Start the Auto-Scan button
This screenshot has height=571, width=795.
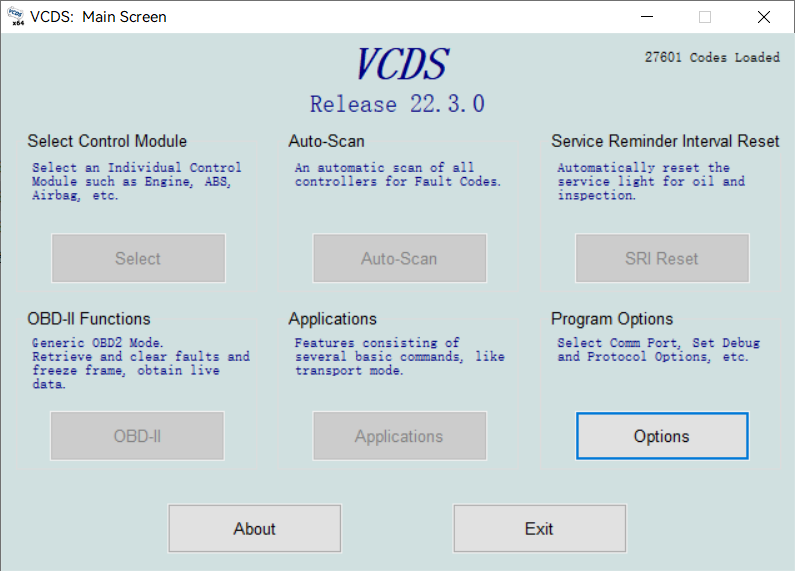400,258
